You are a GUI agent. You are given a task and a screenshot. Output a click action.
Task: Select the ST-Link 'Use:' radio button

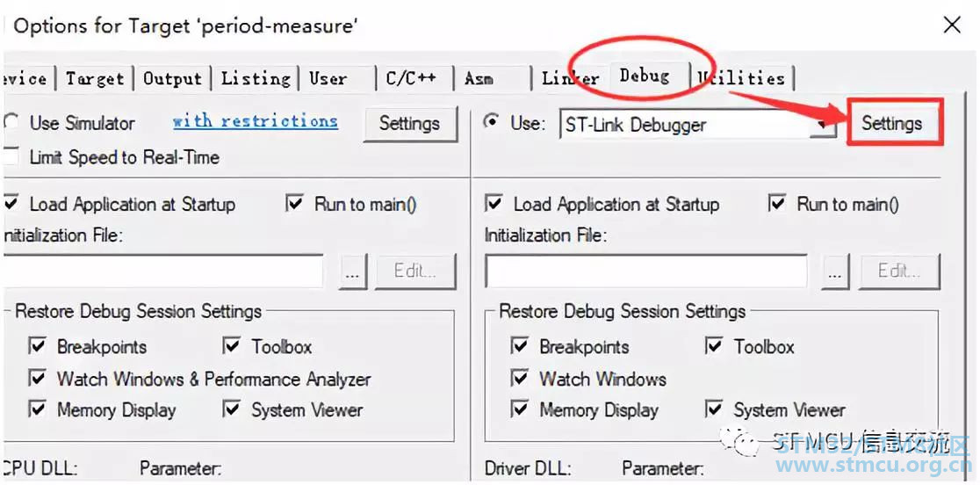pyautogui.click(x=493, y=122)
